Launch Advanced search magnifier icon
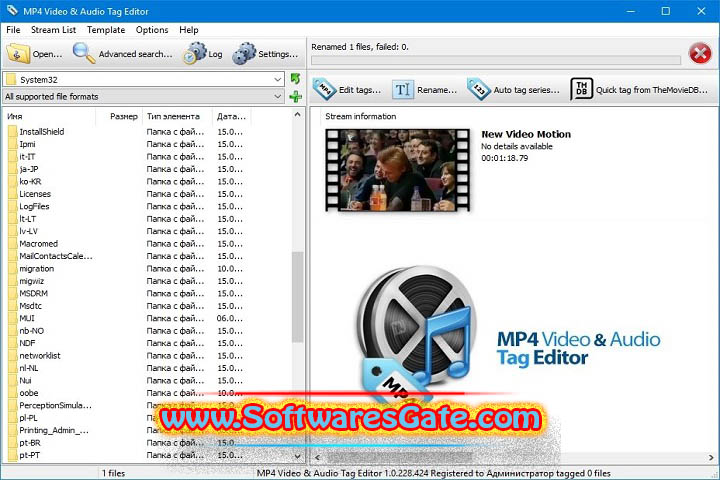The height and width of the screenshot is (480, 720). coord(84,53)
